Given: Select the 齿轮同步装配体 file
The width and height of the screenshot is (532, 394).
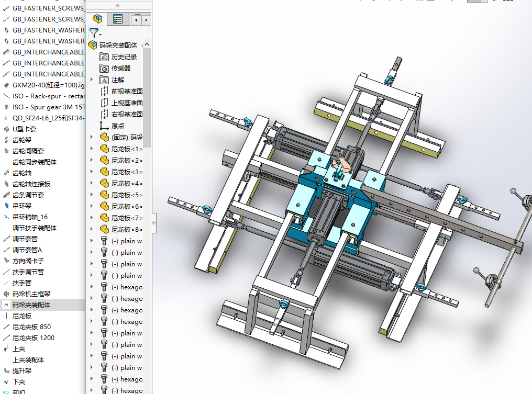Looking at the screenshot, I should 34,162.
